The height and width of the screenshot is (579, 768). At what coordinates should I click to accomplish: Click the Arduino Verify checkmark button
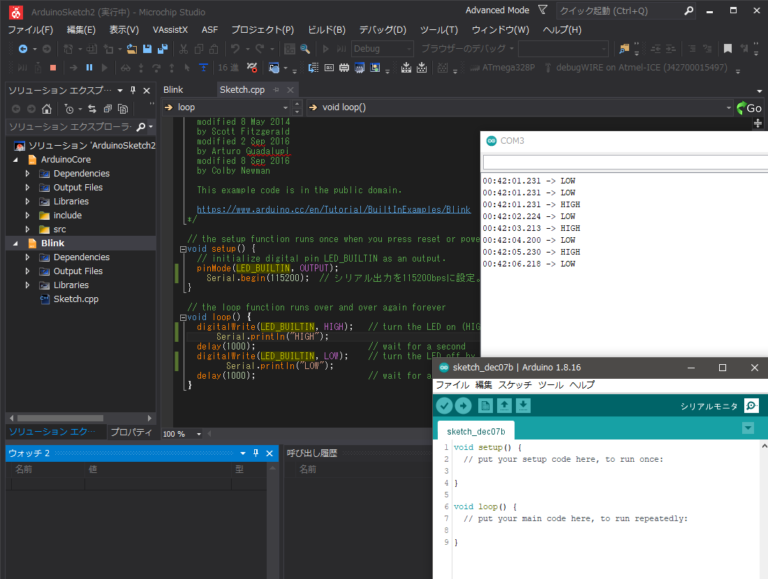tap(444, 405)
